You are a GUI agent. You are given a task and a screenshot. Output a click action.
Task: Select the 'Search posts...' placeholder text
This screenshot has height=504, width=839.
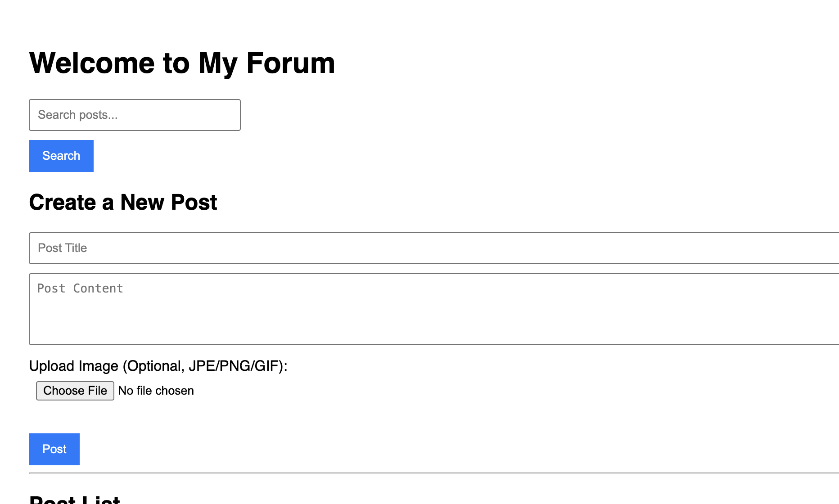coord(78,115)
